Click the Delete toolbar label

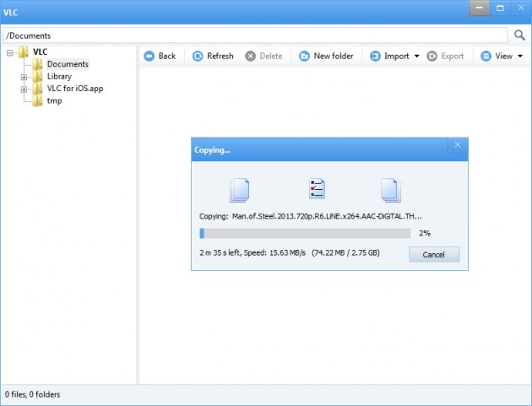pos(271,56)
